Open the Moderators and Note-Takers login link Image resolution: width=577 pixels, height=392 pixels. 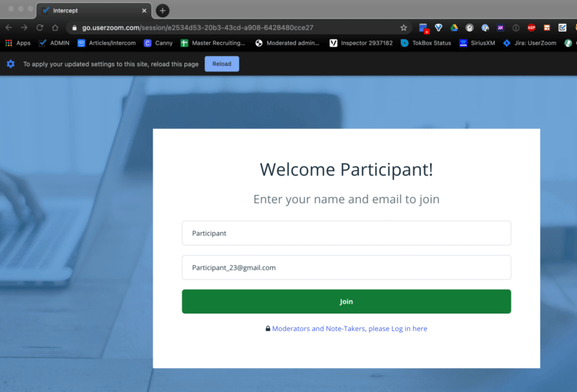349,329
